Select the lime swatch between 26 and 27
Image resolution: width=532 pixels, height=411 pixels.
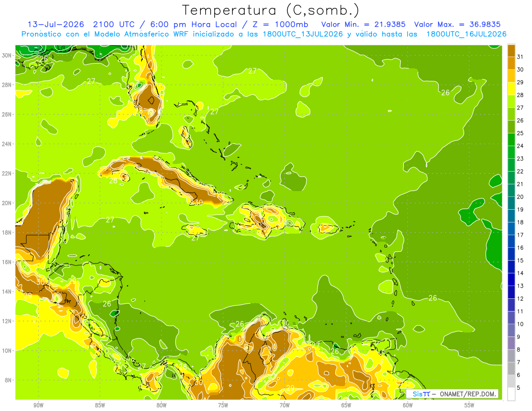[511, 114]
